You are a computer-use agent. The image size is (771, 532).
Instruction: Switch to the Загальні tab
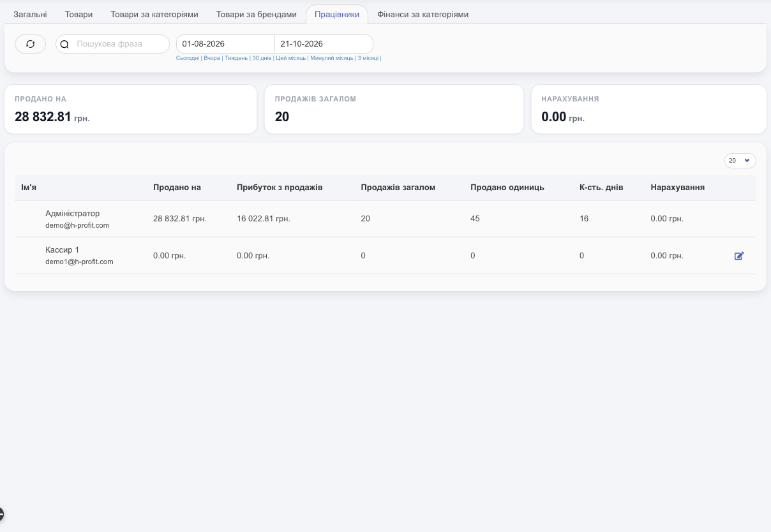[30, 14]
